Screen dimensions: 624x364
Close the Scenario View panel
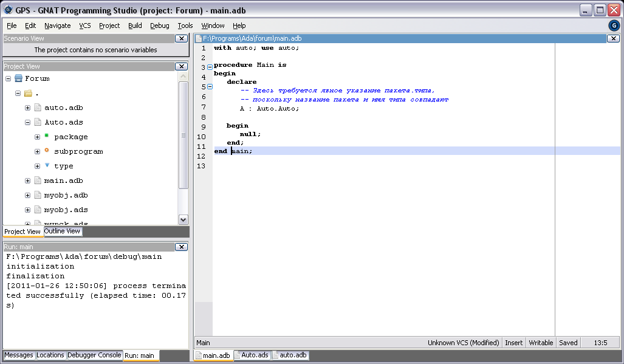(x=180, y=38)
